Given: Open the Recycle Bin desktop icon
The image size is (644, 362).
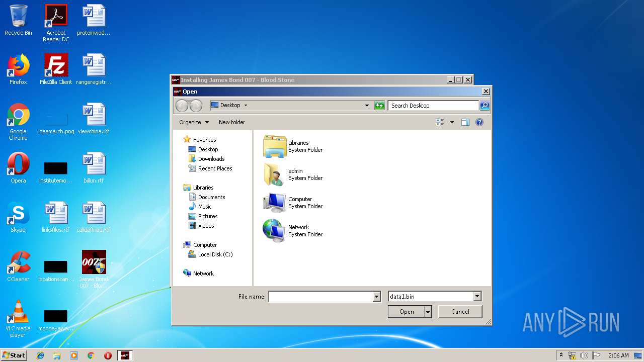Looking at the screenshot, I should [x=18, y=21].
